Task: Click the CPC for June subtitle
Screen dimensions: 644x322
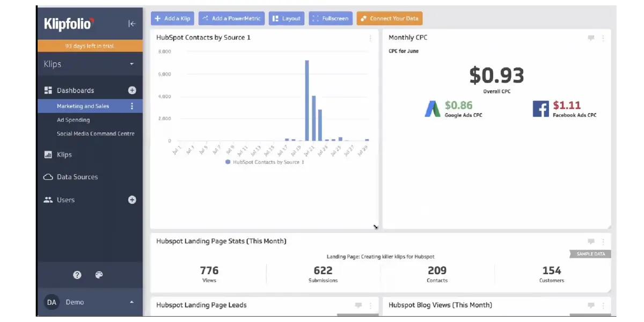Action: [x=404, y=51]
